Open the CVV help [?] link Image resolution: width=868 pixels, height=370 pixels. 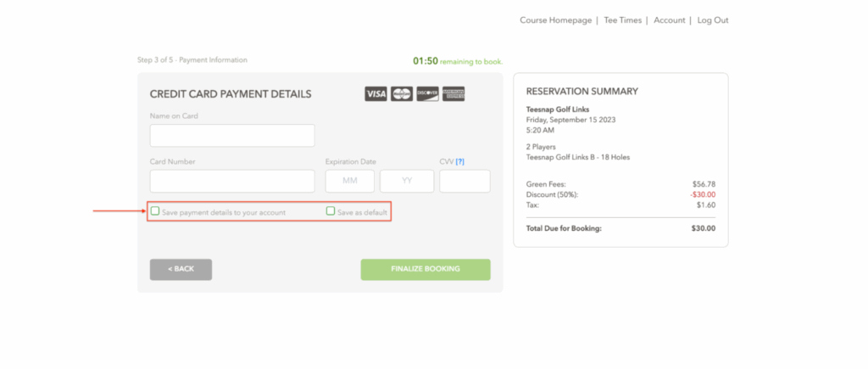[x=460, y=161]
